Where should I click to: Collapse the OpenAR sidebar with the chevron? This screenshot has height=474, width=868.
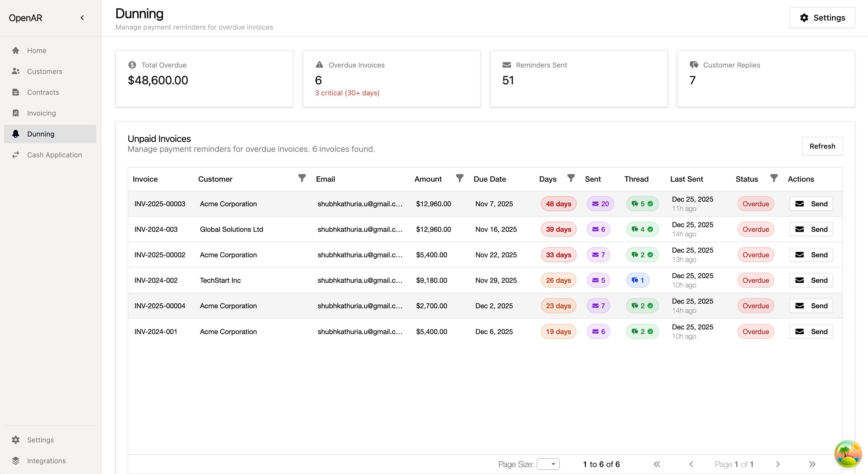[x=82, y=17]
